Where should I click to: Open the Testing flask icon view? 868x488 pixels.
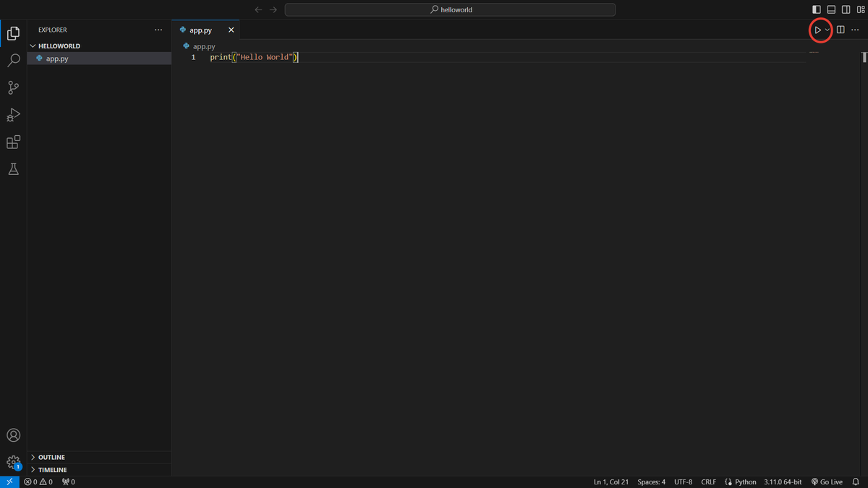[x=13, y=169]
